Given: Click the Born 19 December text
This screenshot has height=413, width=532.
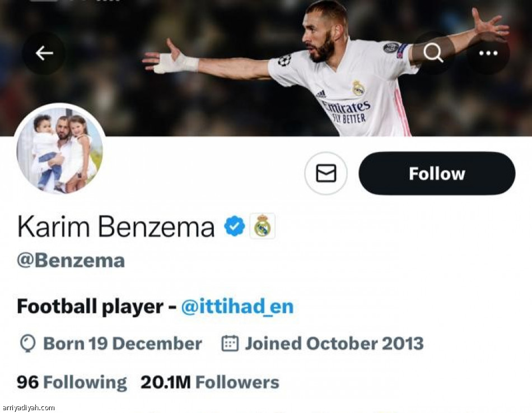Looking at the screenshot, I should (123, 344).
